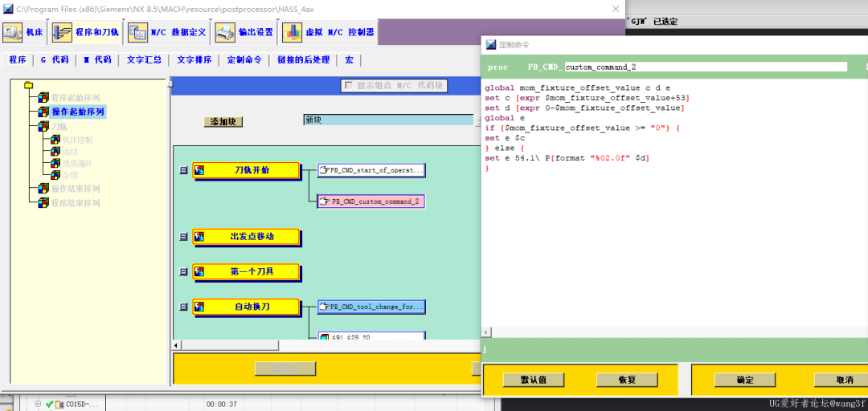Click the cube icon beside 操作起始序列
Image resolution: width=868 pixels, height=411 pixels.
(43, 112)
